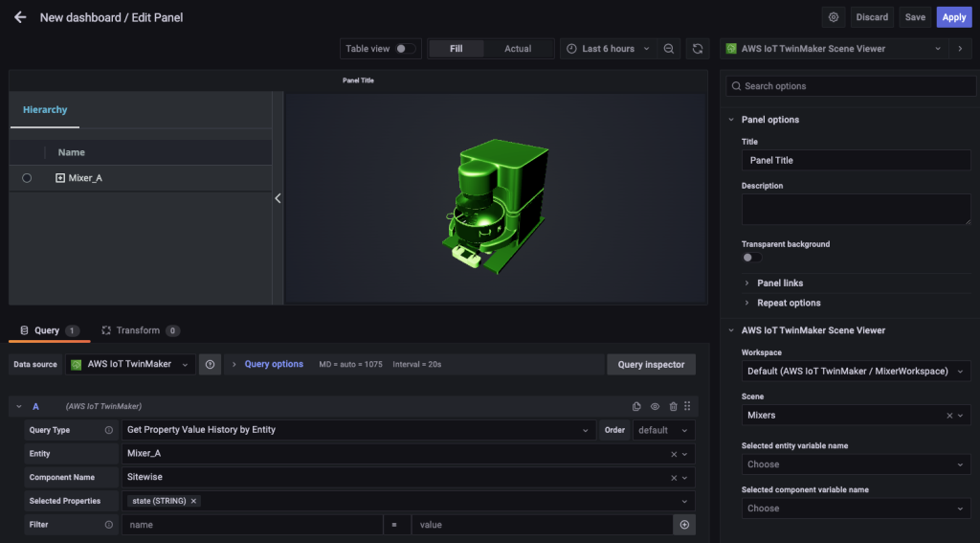Click the Description text area
980x543 pixels.
pos(856,210)
